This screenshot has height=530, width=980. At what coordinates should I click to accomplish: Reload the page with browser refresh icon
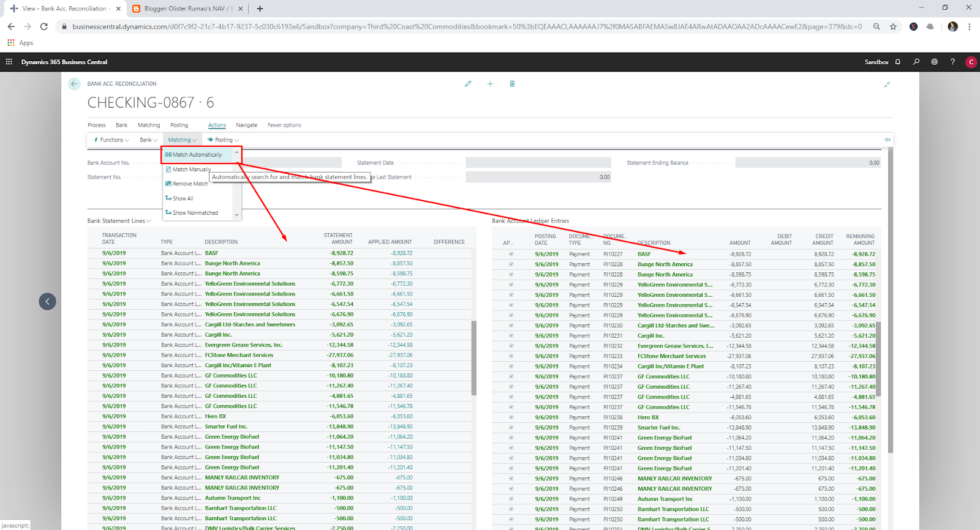[x=43, y=26]
